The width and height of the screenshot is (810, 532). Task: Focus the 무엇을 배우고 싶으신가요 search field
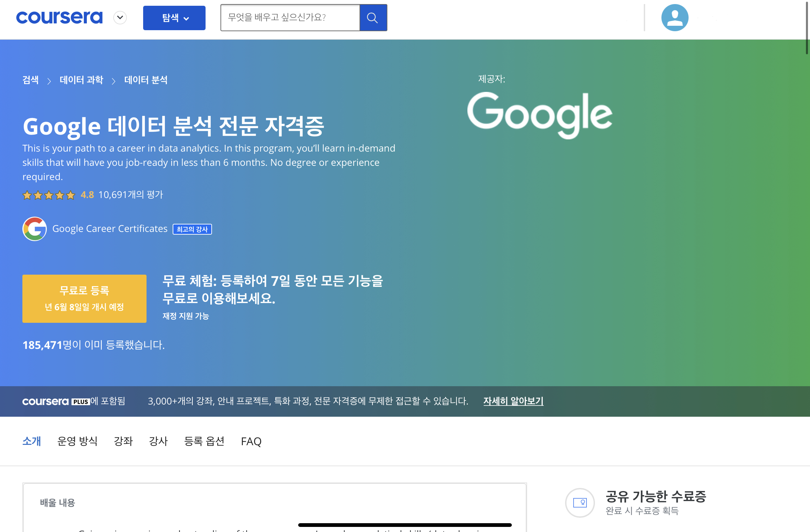tap(290, 18)
